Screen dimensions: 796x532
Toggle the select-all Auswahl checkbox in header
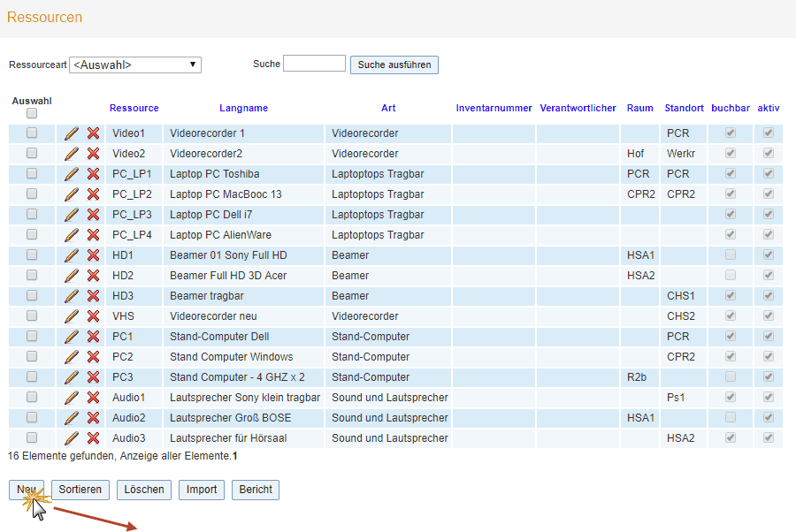(x=32, y=113)
